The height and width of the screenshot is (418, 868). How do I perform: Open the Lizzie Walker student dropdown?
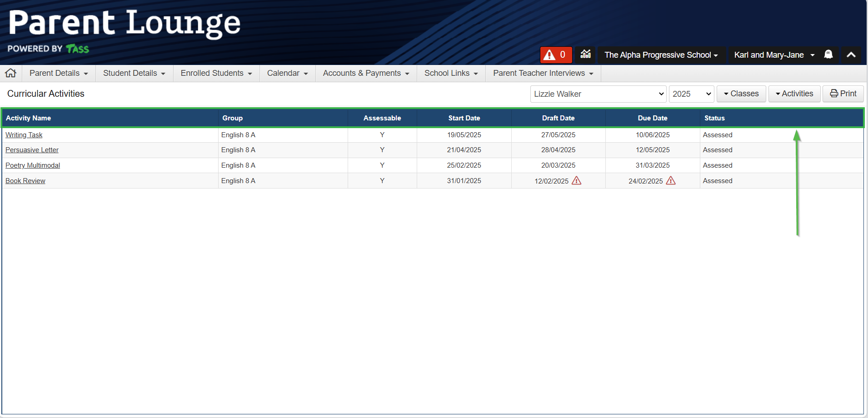[x=598, y=94]
